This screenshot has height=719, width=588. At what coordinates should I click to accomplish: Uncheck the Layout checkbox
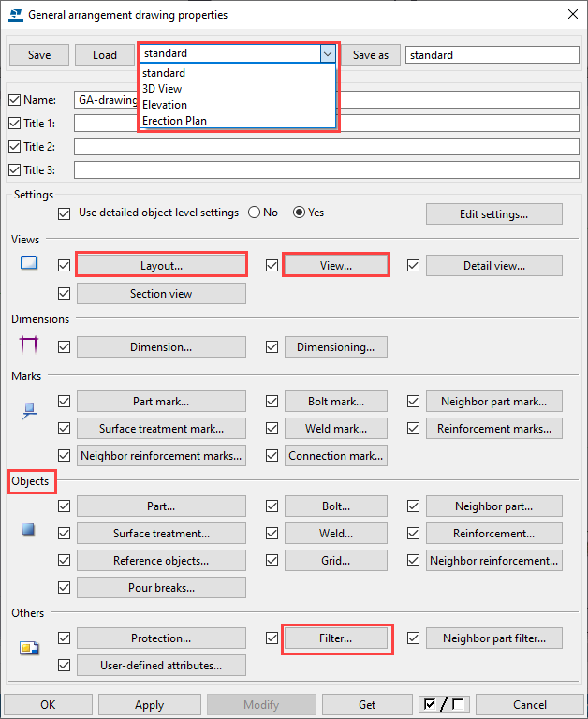point(64,266)
